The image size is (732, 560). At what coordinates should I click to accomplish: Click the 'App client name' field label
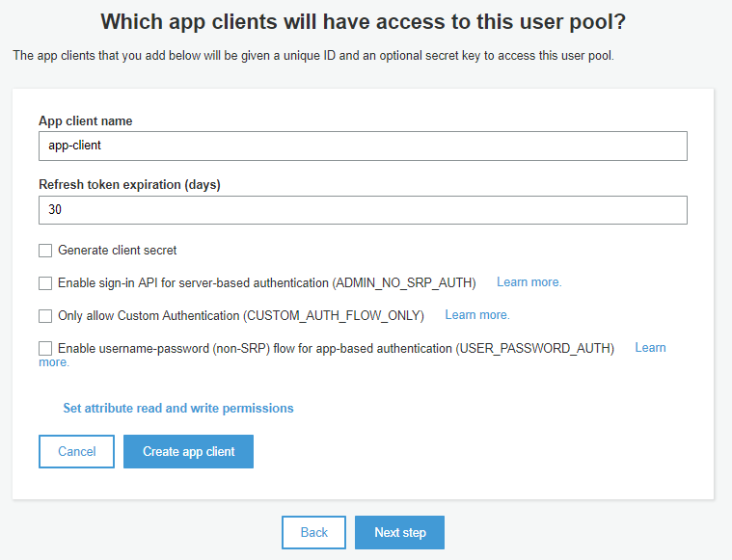[86, 121]
